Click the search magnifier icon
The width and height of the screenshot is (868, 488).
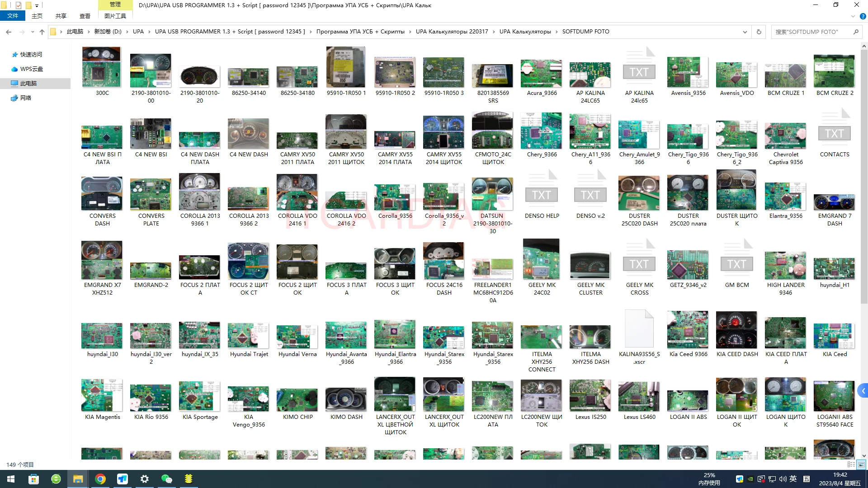pos(856,32)
